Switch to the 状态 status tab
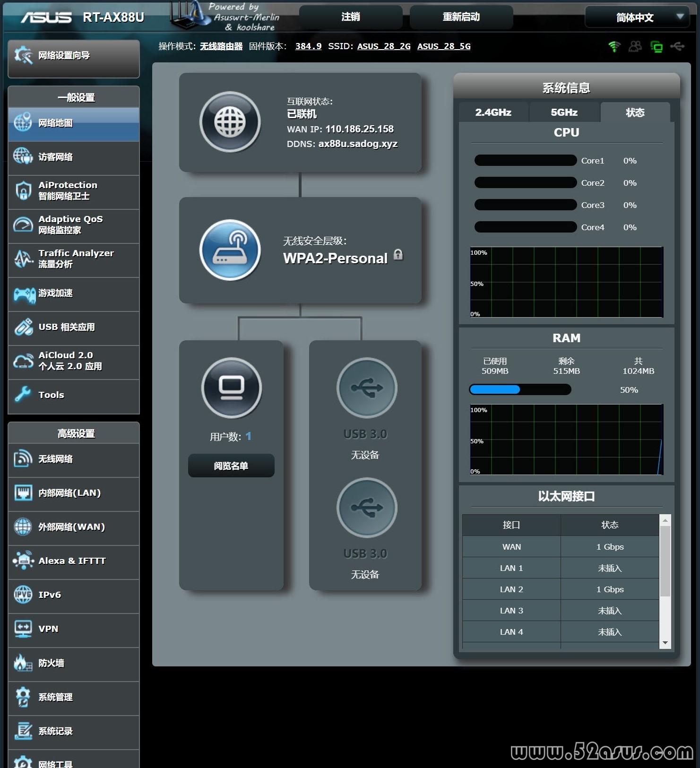The image size is (700, 768). coord(635,112)
